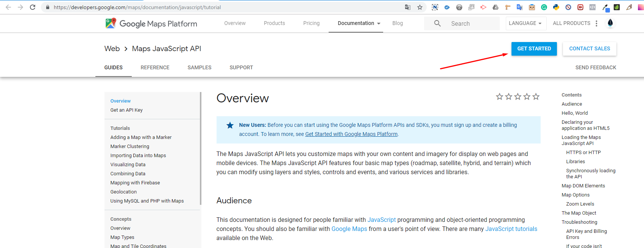Image resolution: width=644 pixels, height=248 pixels.
Task: Click the Google Maps Platform logo
Action: [151, 23]
